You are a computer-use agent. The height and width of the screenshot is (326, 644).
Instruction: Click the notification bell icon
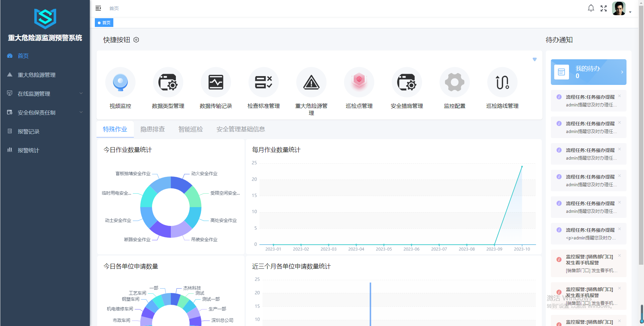[x=591, y=8]
